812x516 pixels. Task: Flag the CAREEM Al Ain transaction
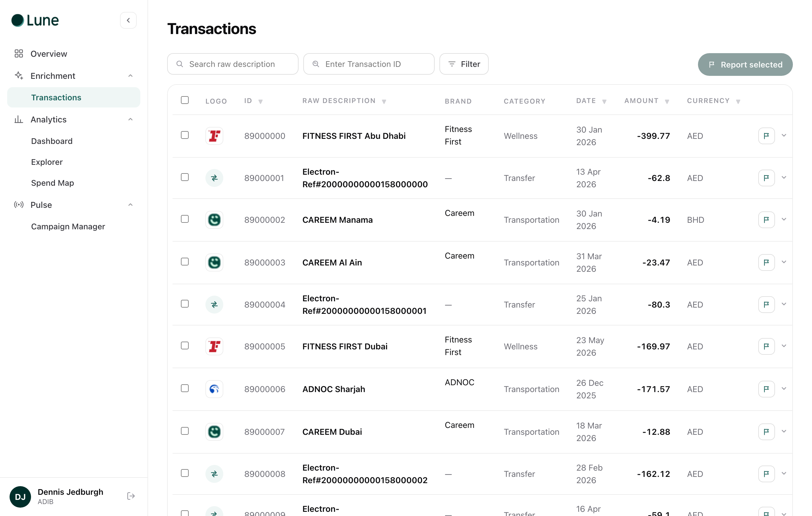click(766, 262)
